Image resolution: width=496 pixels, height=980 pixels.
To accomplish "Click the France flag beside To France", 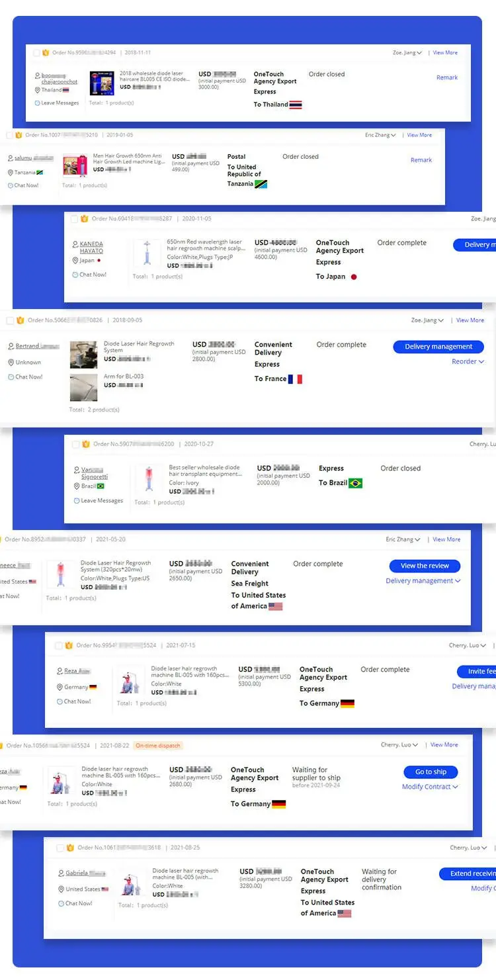I will (295, 379).
